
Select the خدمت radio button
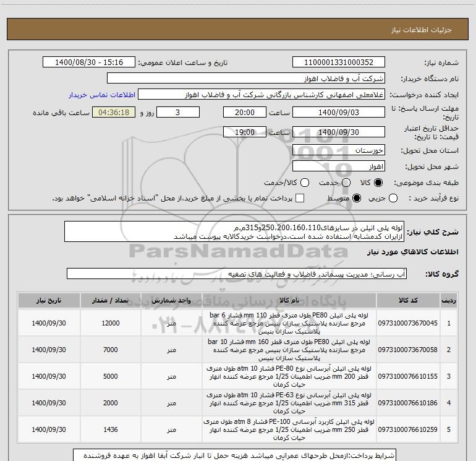point(346,183)
